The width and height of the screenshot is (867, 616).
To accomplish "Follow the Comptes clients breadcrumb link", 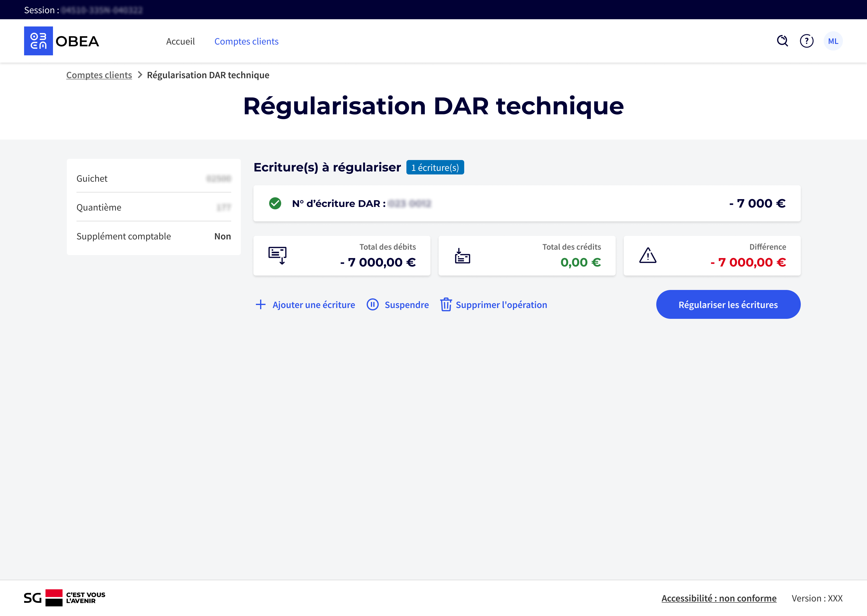I will [x=99, y=75].
